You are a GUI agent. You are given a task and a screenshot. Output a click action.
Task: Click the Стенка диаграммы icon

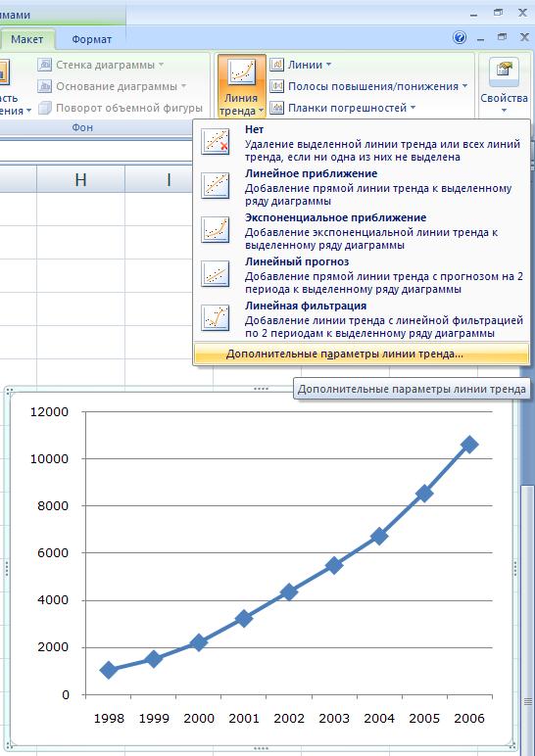tap(45, 65)
